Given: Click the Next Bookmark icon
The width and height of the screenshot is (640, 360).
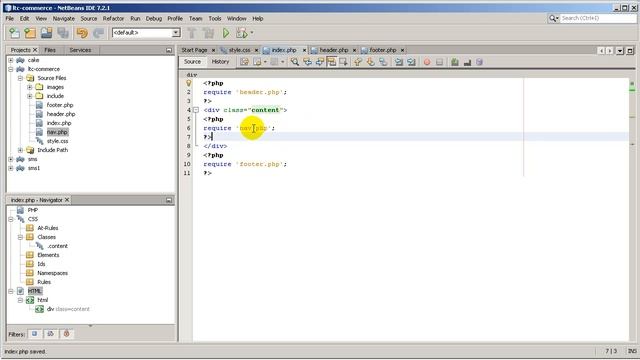Looking at the screenshot, I should coord(371,62).
